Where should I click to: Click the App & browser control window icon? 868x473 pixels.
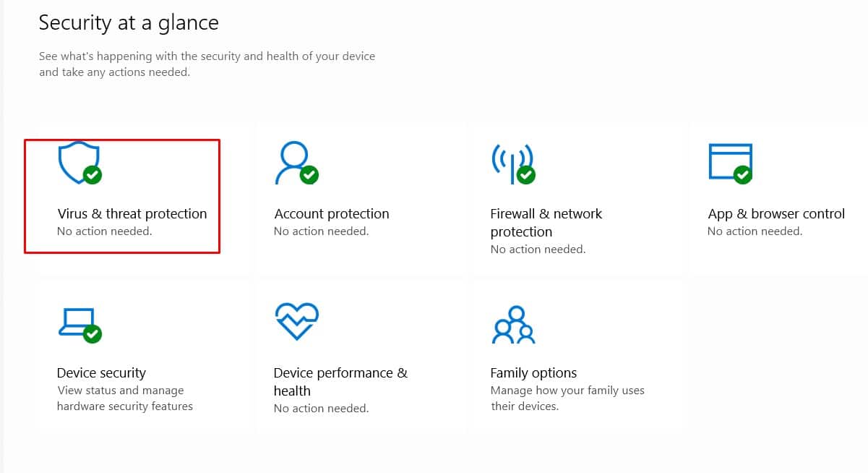729,162
